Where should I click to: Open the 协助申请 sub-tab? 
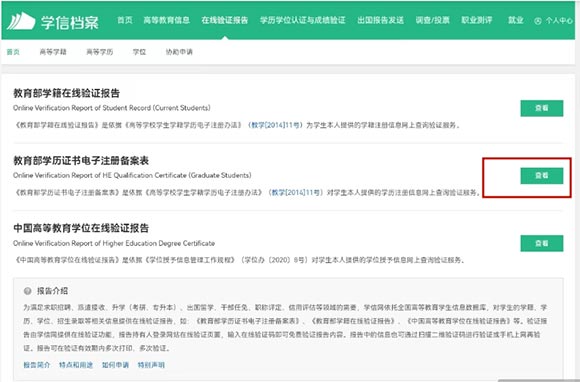point(179,52)
